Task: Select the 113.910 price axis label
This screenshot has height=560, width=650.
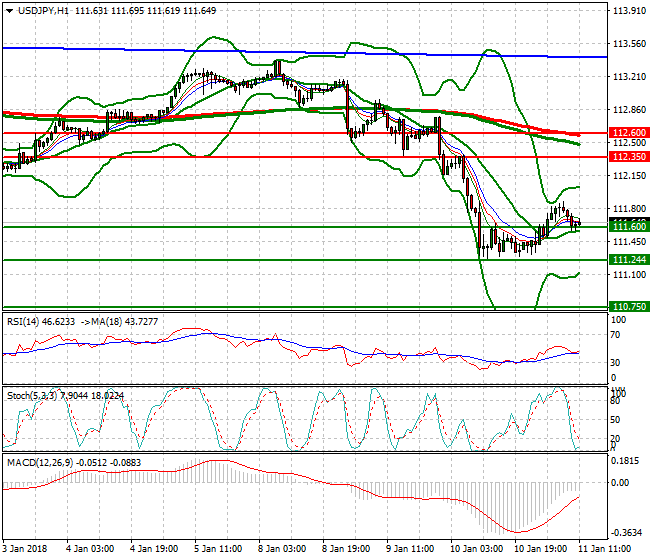Action: (629, 11)
